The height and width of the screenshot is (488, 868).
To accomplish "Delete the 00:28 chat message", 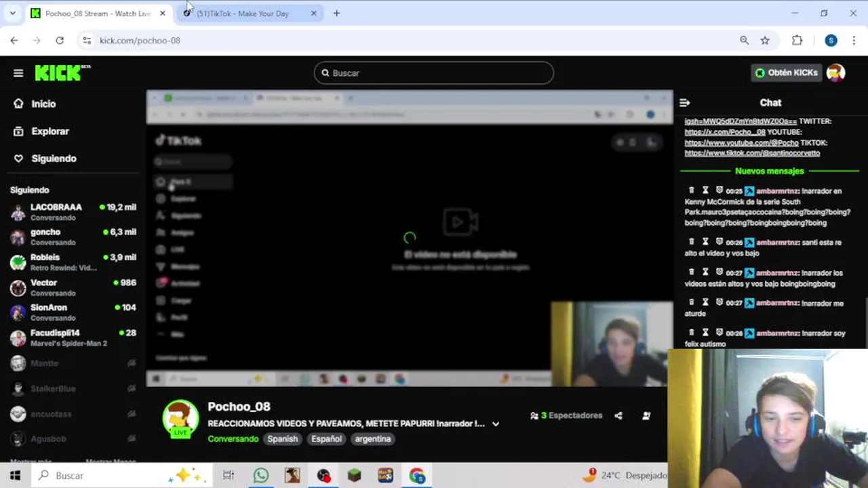I will [x=692, y=333].
